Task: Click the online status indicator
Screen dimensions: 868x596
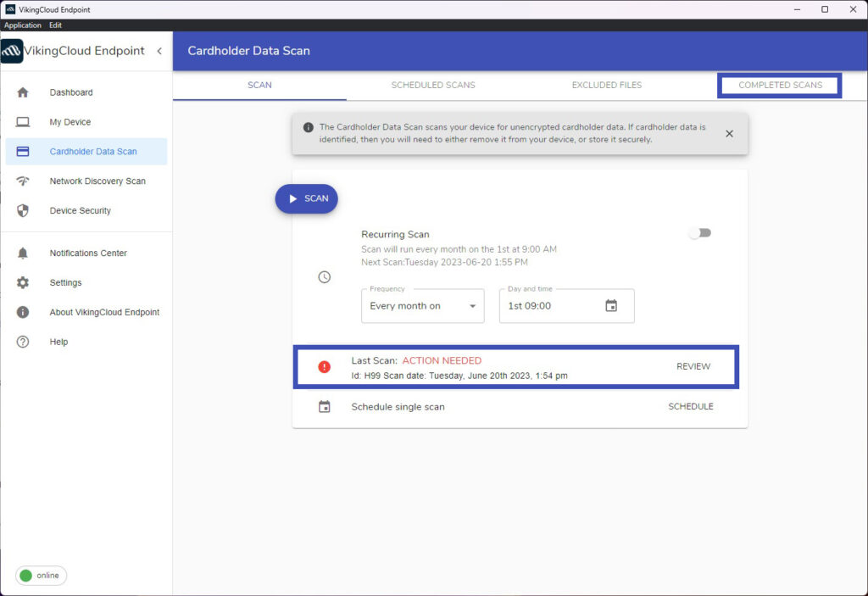Action: pos(40,576)
